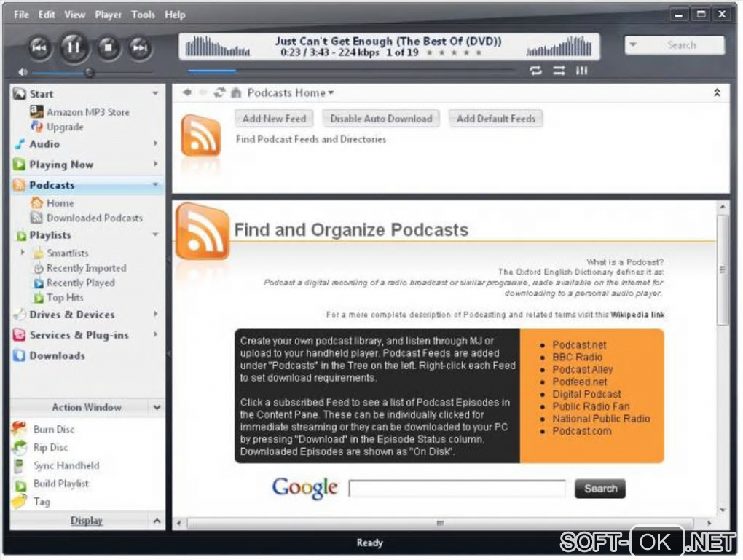Open Downloaded Podcasts

click(94, 218)
